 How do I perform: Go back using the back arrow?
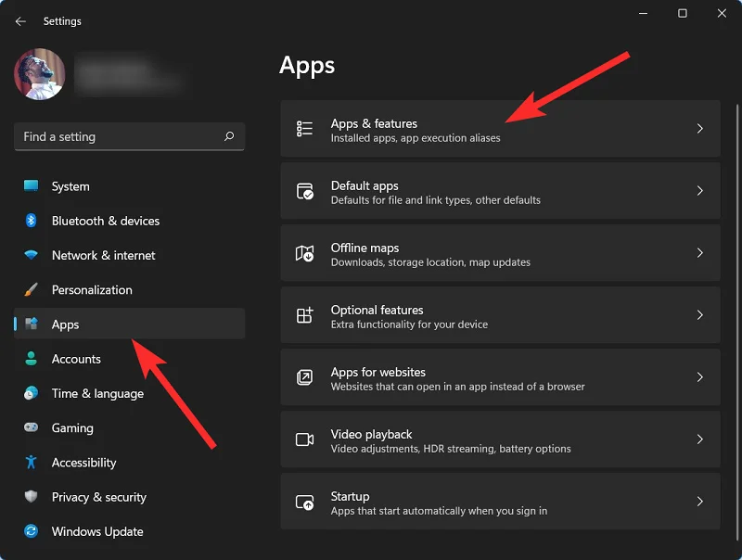click(20, 20)
